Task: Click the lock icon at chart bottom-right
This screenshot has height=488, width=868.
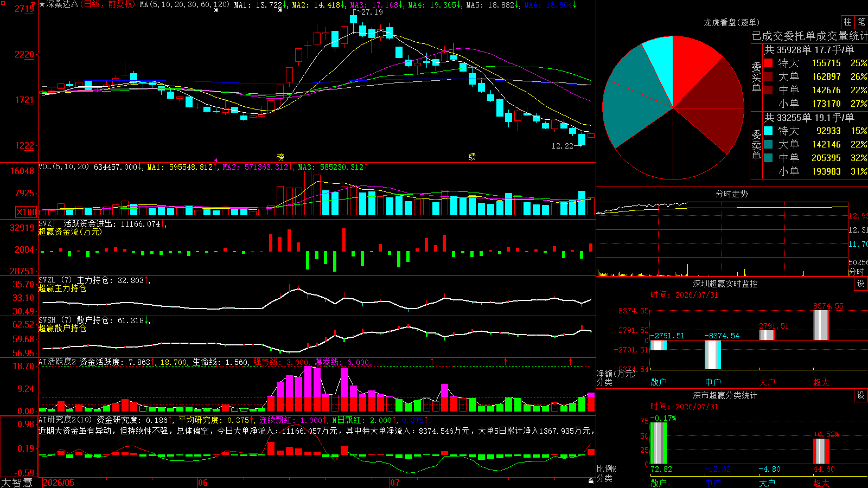Action: tap(591, 481)
